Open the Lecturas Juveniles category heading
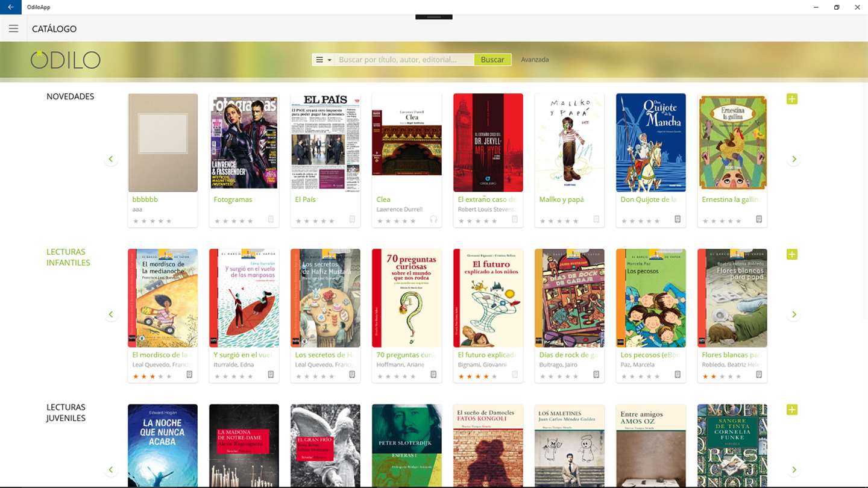This screenshot has width=868, height=488. (x=66, y=413)
